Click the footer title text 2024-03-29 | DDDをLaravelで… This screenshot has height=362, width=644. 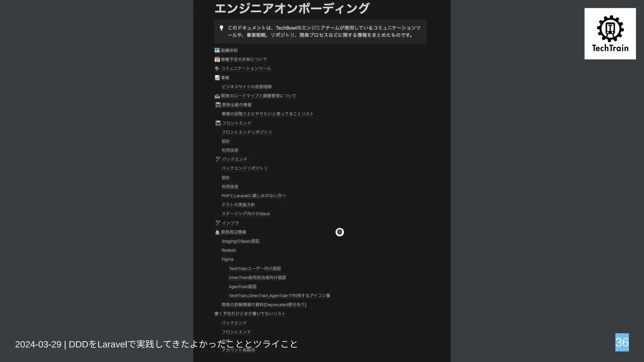click(156, 344)
